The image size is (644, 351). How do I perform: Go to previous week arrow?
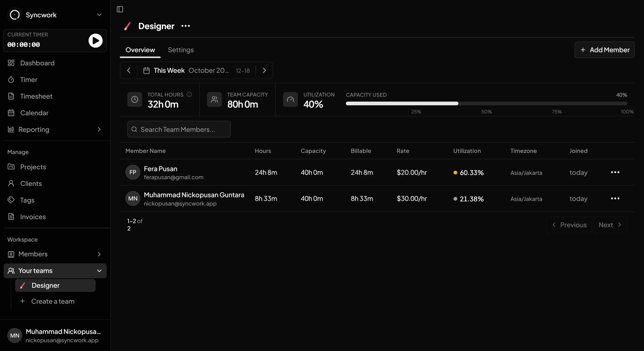tap(129, 71)
